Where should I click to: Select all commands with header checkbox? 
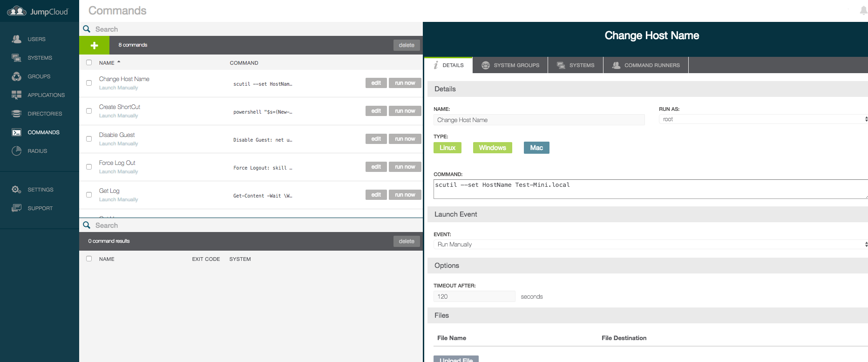(89, 62)
